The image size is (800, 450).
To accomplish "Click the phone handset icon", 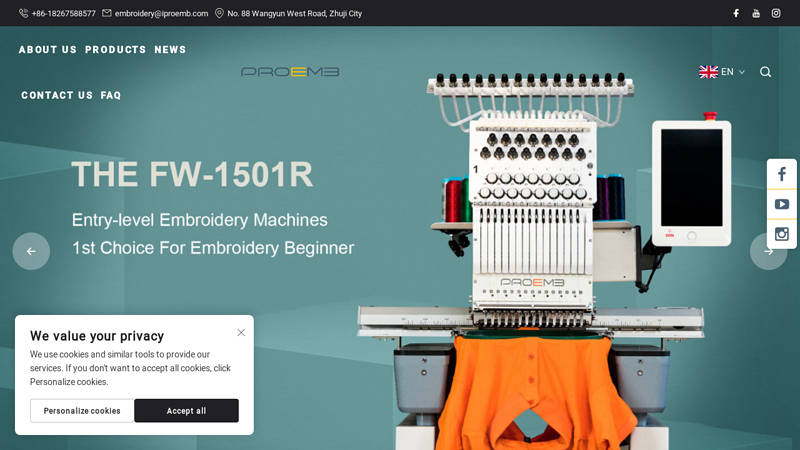I will click(23, 13).
